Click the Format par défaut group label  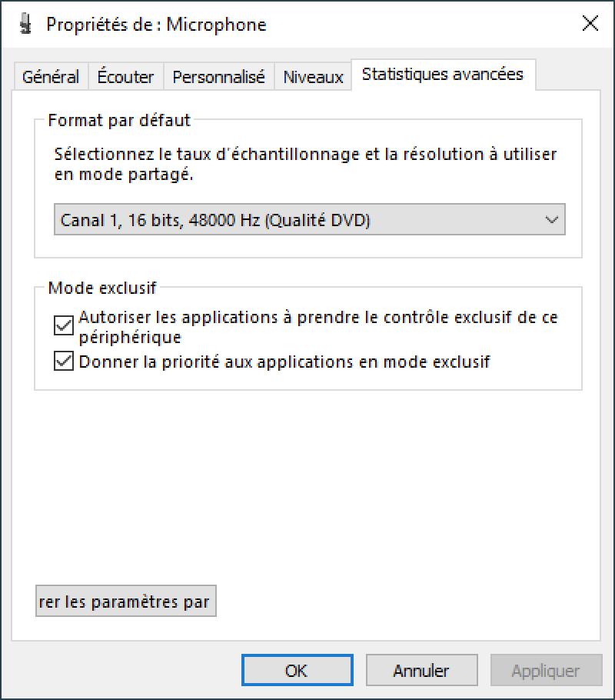(120, 120)
